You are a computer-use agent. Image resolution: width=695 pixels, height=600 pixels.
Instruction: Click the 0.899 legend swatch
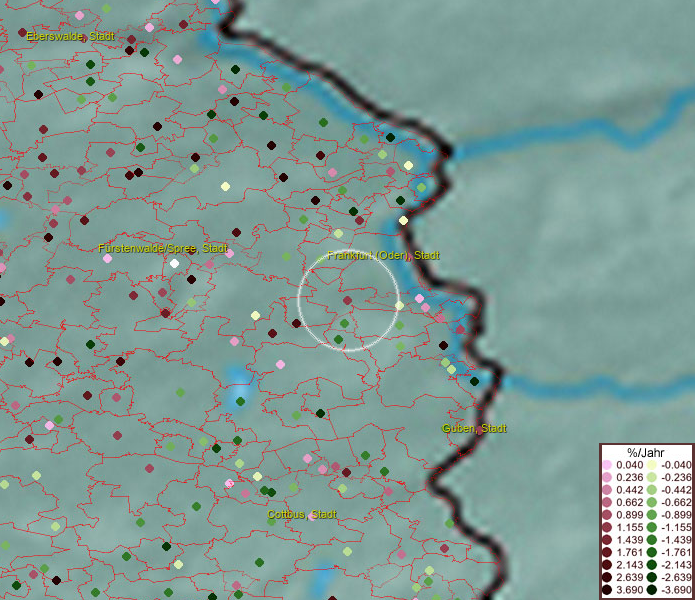[x=607, y=515]
